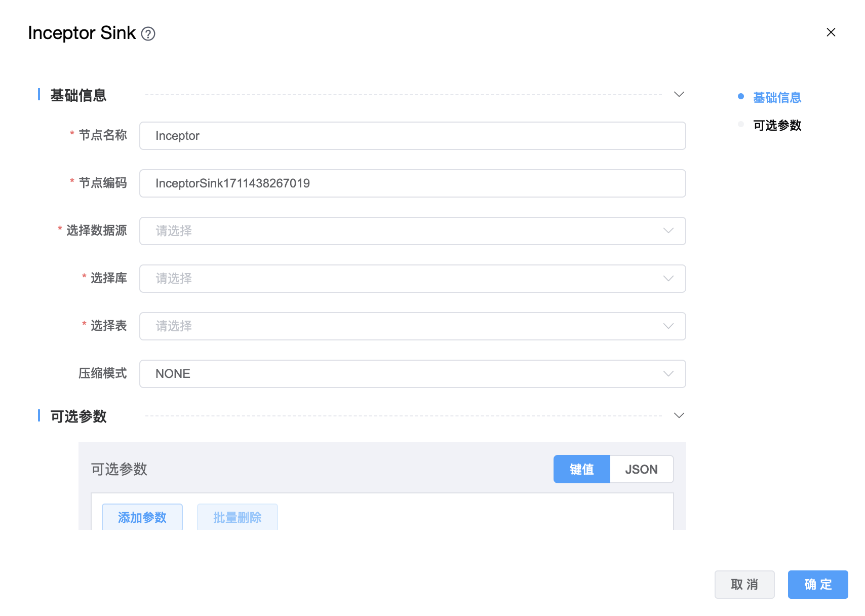Click the 可选参数 section heading

(78, 416)
